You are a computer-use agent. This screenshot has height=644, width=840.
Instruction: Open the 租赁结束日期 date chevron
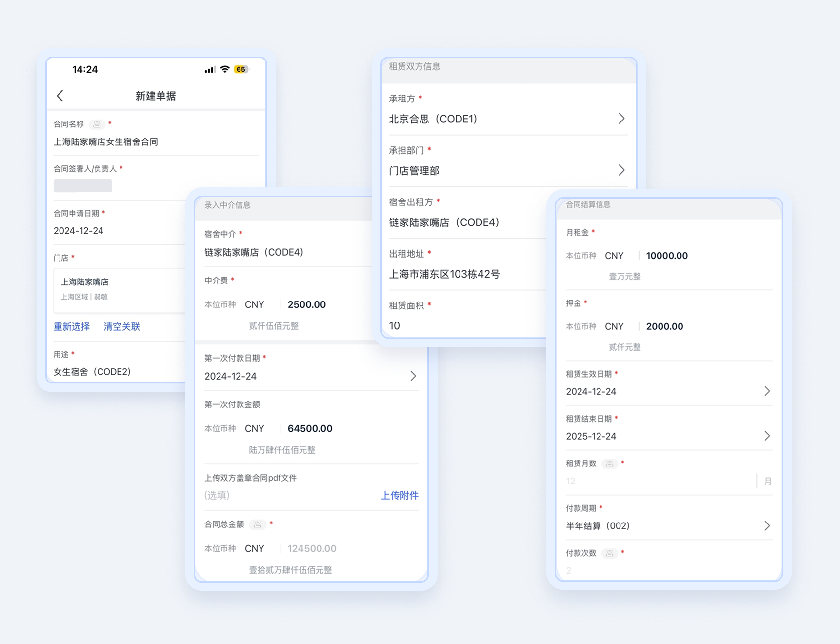point(767,436)
